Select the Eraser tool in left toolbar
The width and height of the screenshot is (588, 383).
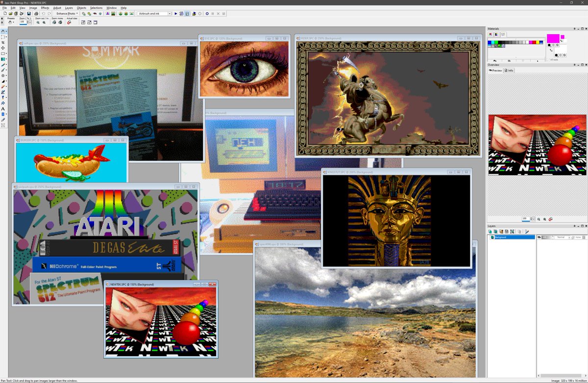click(x=3, y=87)
